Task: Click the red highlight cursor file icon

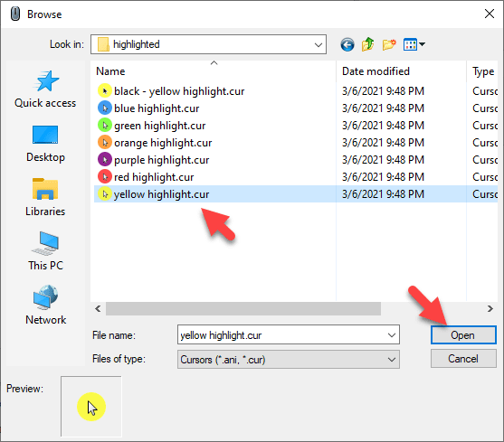Action: [x=104, y=177]
